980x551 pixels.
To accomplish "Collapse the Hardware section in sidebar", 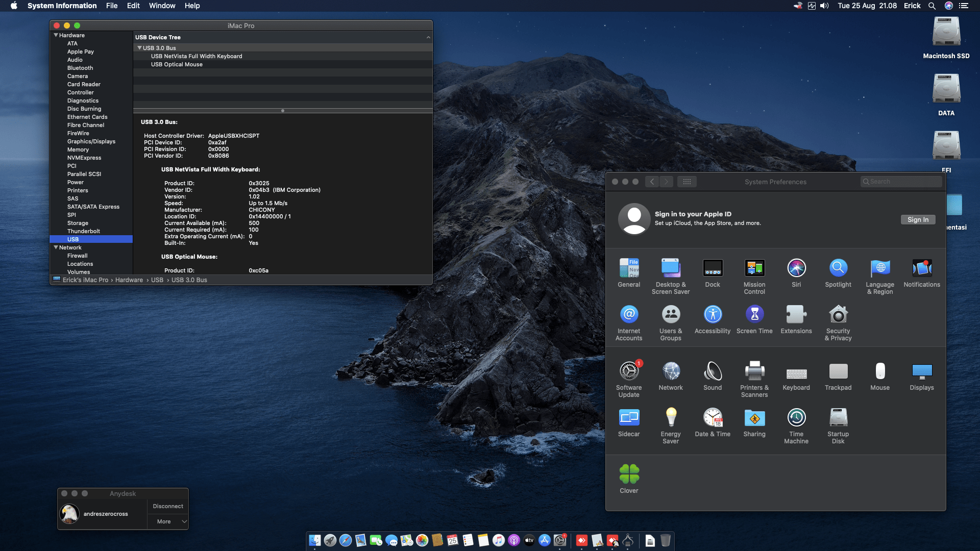I will click(x=56, y=35).
